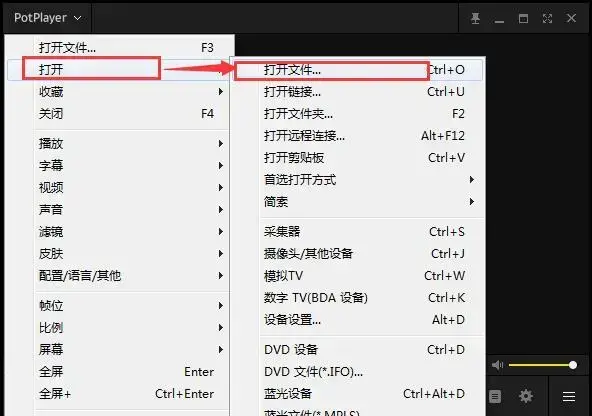Mute audio using the speaker icon
Image resolution: width=592 pixels, height=416 pixels.
click(497, 365)
